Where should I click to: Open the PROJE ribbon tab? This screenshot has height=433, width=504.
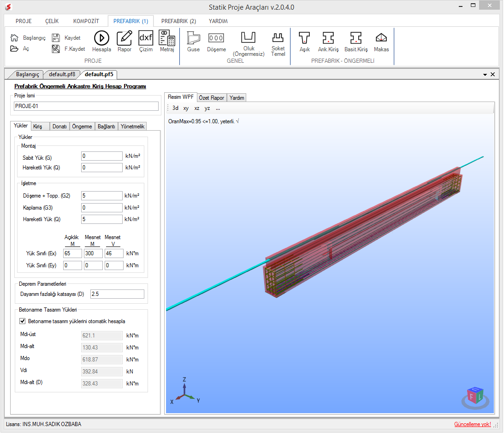(24, 21)
